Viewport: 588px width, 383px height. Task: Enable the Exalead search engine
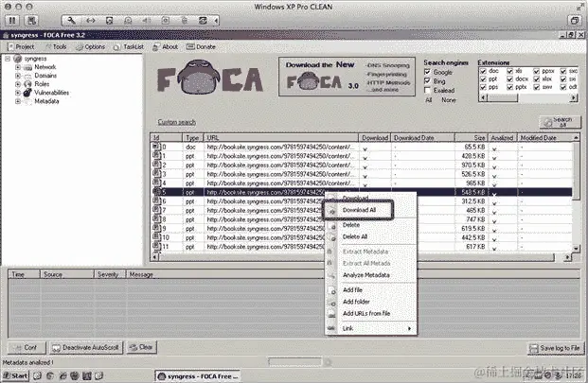427,90
